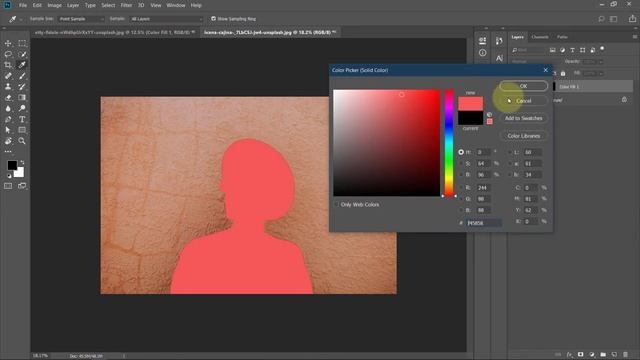Open the Sample All Layers dropdown

(x=166, y=19)
